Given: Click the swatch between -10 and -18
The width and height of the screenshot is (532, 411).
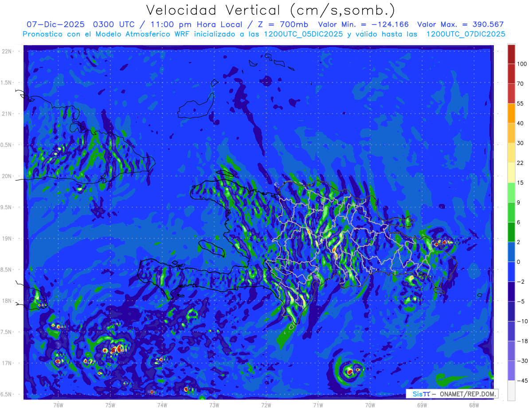Looking at the screenshot, I should click(x=511, y=331).
